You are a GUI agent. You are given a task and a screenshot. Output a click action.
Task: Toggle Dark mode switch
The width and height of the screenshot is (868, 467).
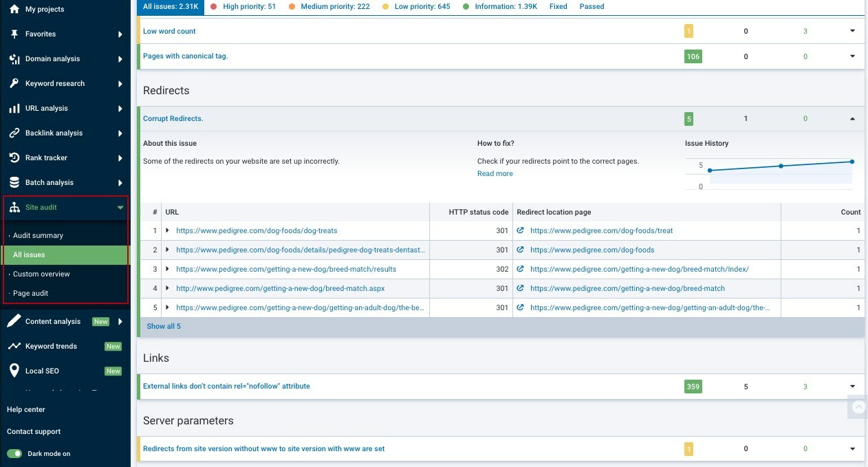point(14,453)
